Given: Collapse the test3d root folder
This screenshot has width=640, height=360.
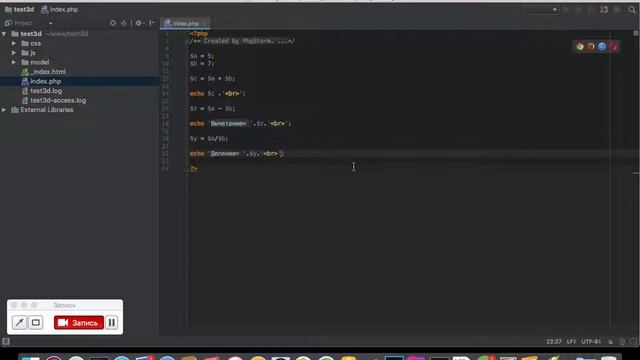Looking at the screenshot, I should pyautogui.click(x=4, y=34).
